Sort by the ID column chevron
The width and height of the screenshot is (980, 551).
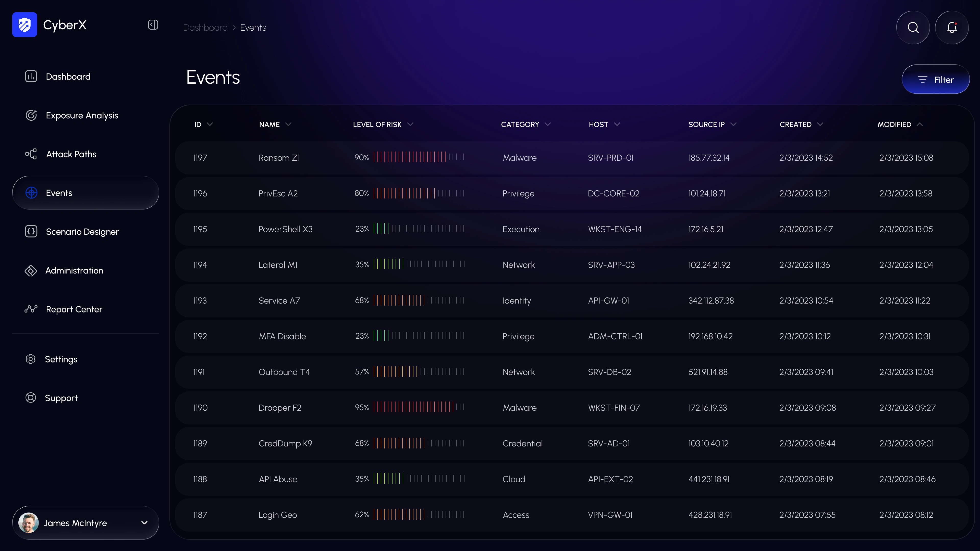210,124
